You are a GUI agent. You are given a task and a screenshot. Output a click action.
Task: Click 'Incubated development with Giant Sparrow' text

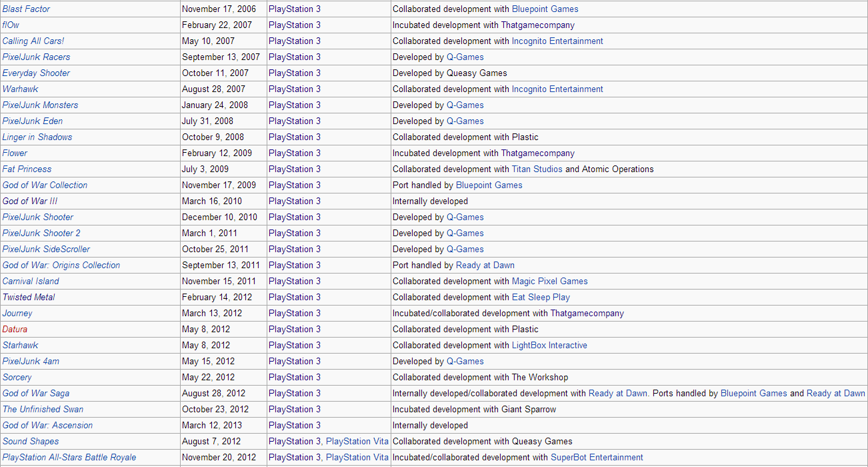[475, 409]
